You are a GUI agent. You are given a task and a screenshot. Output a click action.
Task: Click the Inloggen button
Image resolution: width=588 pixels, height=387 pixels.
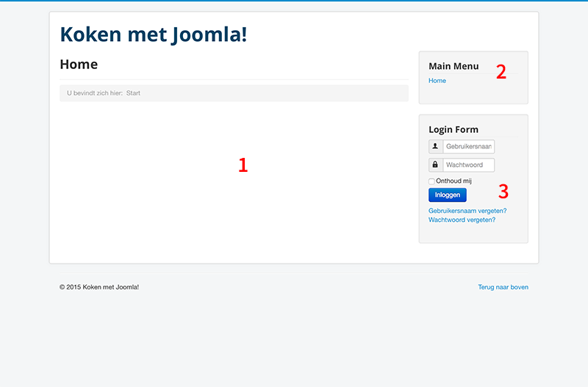pyautogui.click(x=448, y=195)
